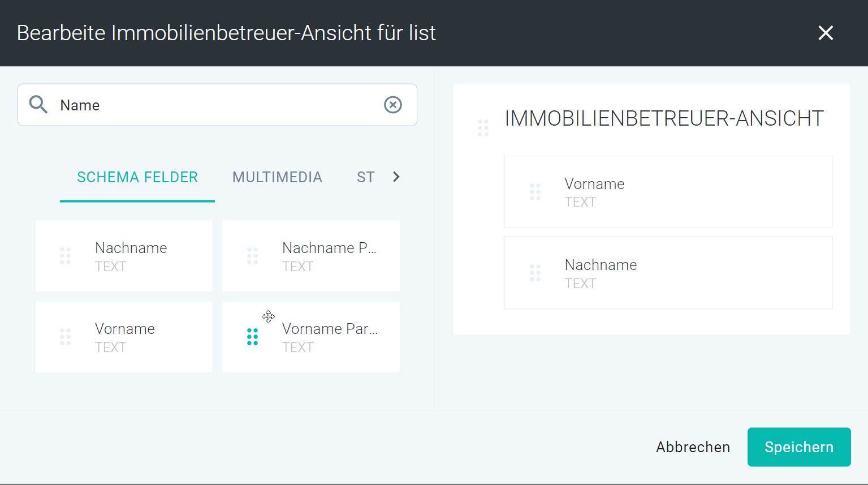Open the partially visible ST tab
This screenshot has height=485, width=868.
[366, 177]
